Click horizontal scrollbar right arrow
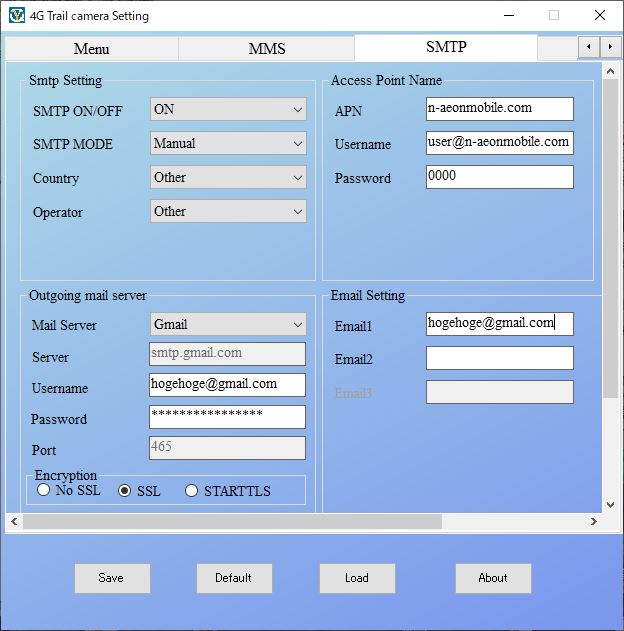 tap(593, 522)
